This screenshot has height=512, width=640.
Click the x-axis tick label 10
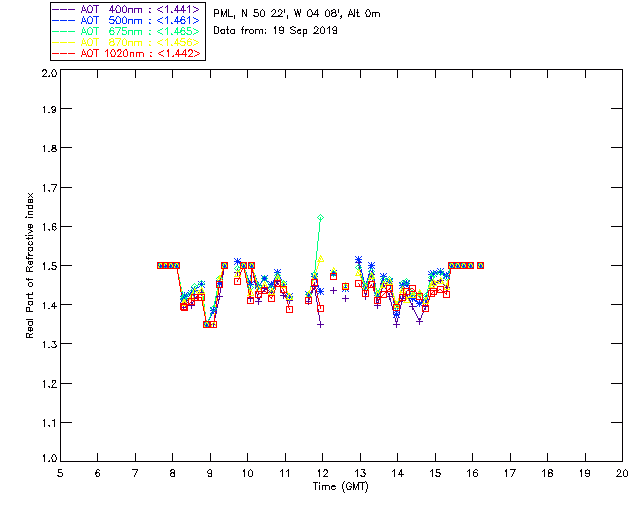tap(247, 473)
